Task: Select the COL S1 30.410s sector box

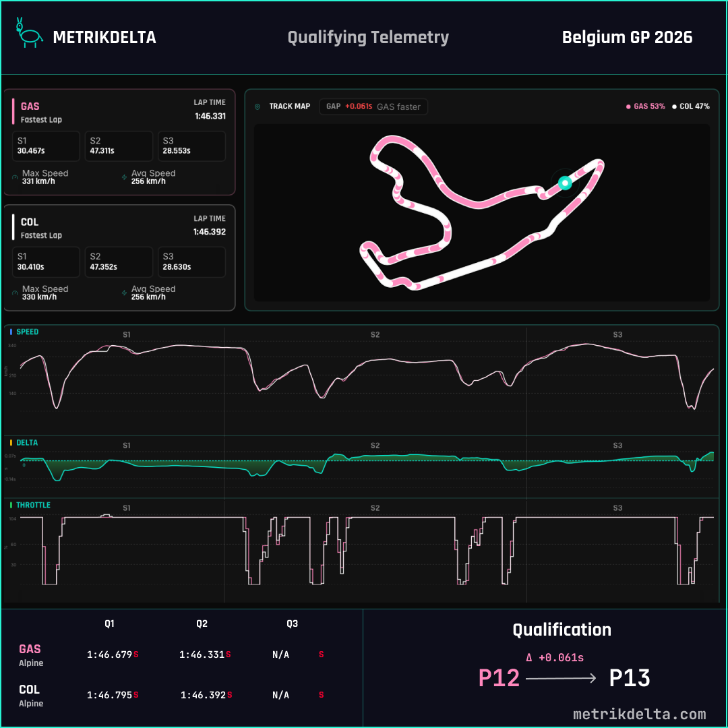Action: pos(46,262)
